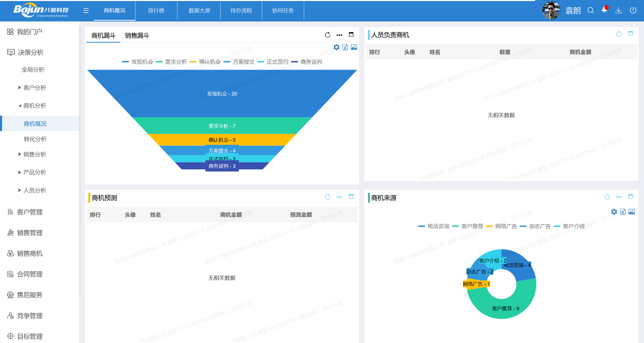Expand the 产品分析 section
Viewport: 644px width, 343px height.
pyautogui.click(x=34, y=172)
